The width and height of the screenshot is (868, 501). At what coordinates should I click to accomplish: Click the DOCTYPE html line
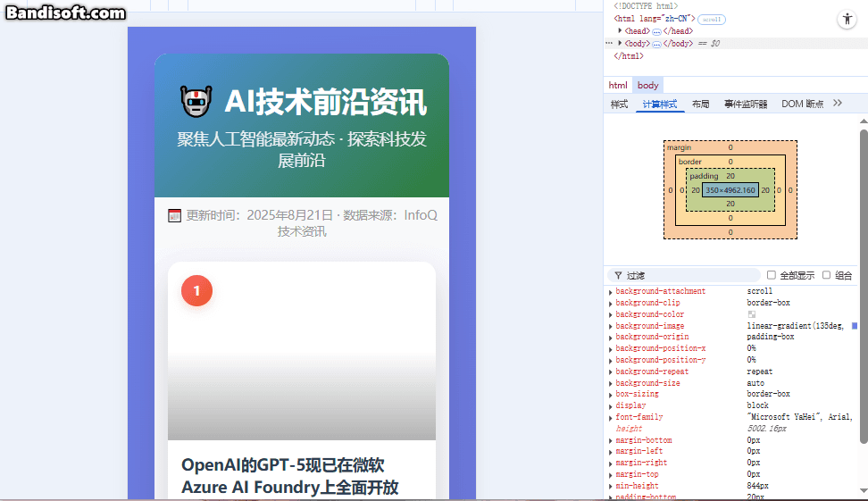pyautogui.click(x=646, y=6)
